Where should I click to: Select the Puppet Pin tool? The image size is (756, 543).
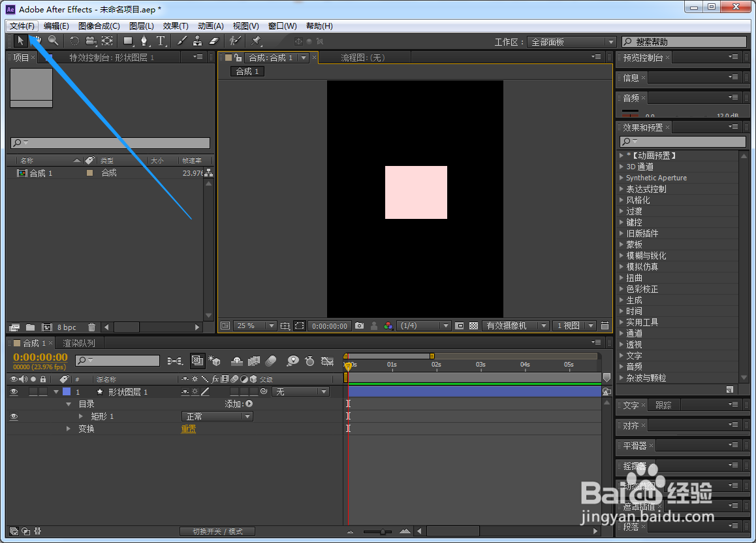(x=257, y=41)
